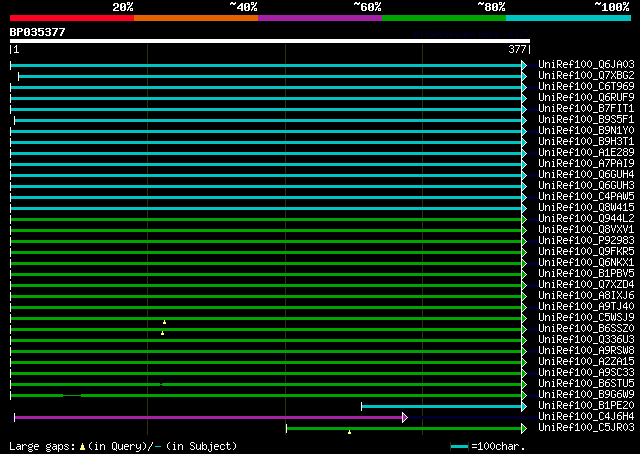Select label UniRef100_C5JR03
The height and width of the screenshot is (454, 640).
click(586, 428)
